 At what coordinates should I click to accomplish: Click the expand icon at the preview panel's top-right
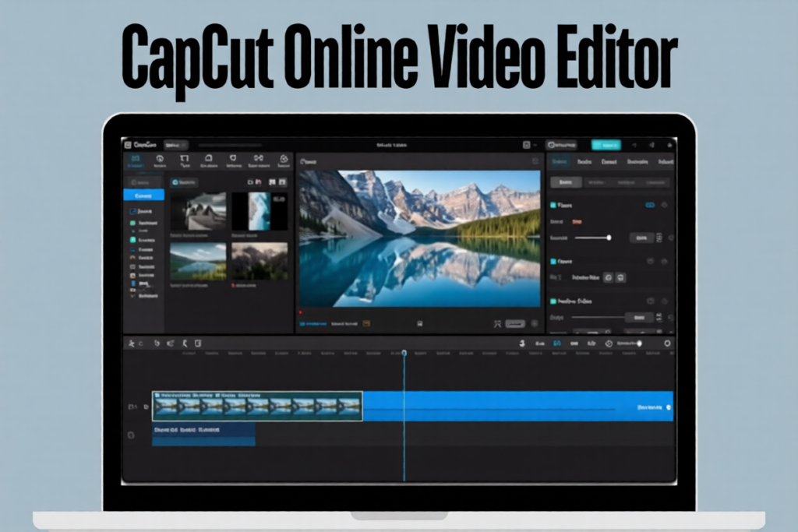535,162
